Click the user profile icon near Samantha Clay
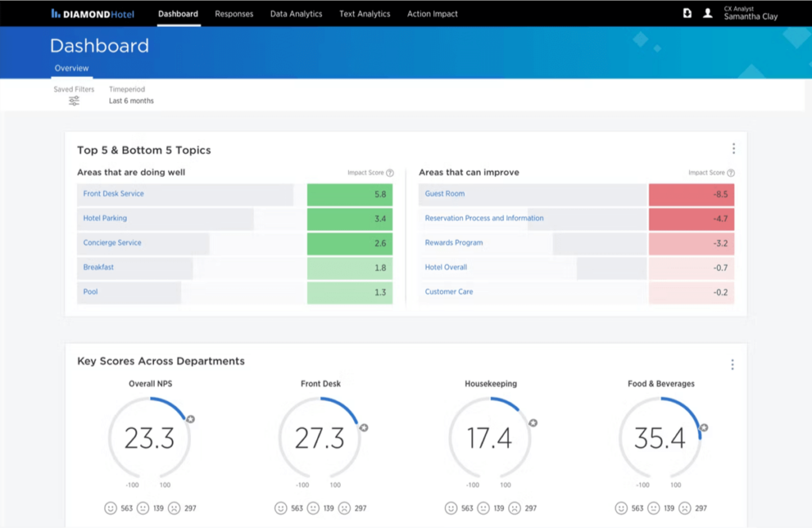The image size is (812, 528). tap(707, 13)
